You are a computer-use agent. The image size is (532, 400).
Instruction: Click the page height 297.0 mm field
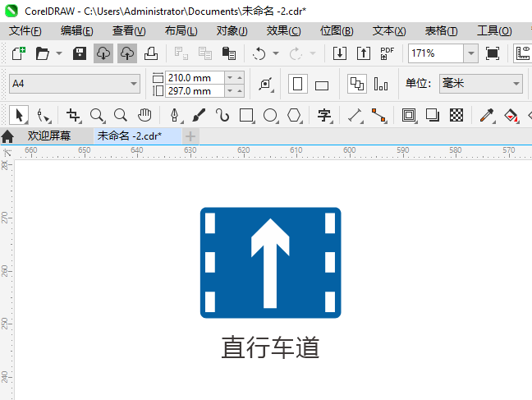[195, 91]
